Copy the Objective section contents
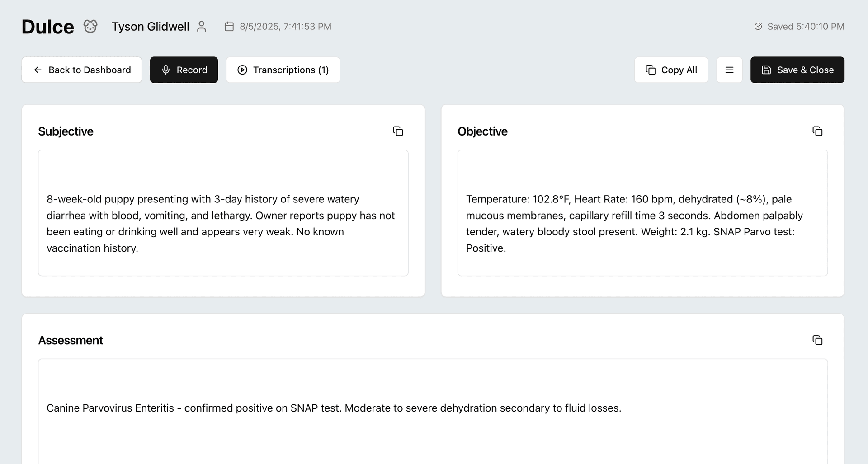This screenshot has height=464, width=868. click(817, 131)
